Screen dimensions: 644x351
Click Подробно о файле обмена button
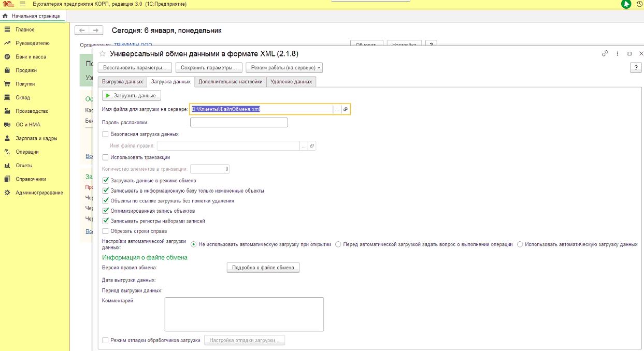(263, 268)
